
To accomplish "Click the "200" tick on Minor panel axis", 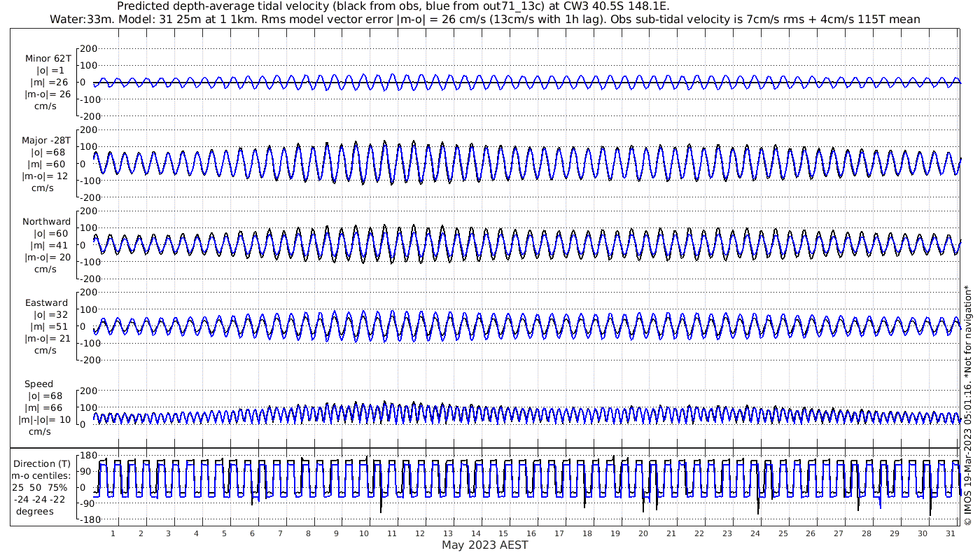I will (88, 49).
